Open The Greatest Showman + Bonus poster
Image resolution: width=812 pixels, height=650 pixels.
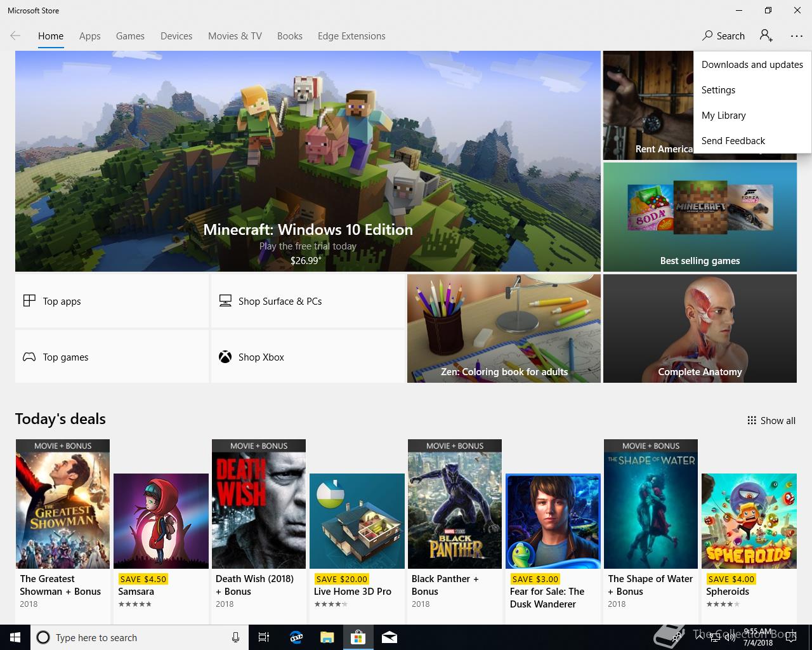(63, 504)
